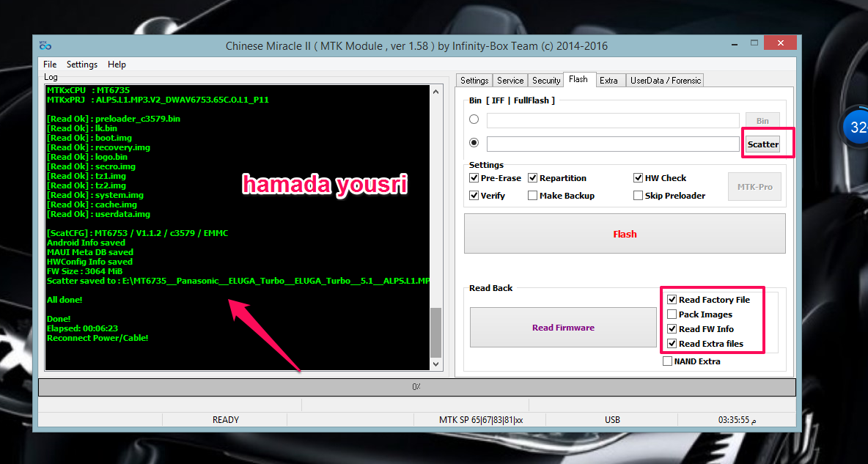868x464 pixels.
Task: Close the Chinese Miracle II window
Action: 780,43
